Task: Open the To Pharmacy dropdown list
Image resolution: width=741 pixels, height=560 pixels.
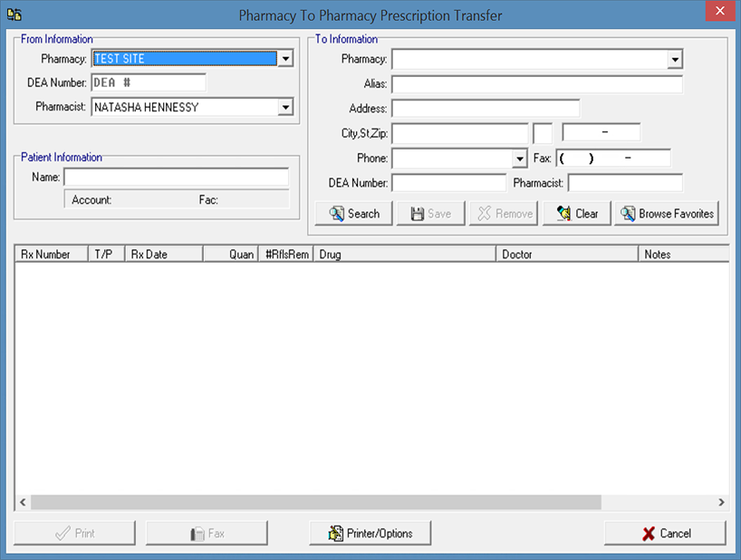Action: pyautogui.click(x=674, y=60)
